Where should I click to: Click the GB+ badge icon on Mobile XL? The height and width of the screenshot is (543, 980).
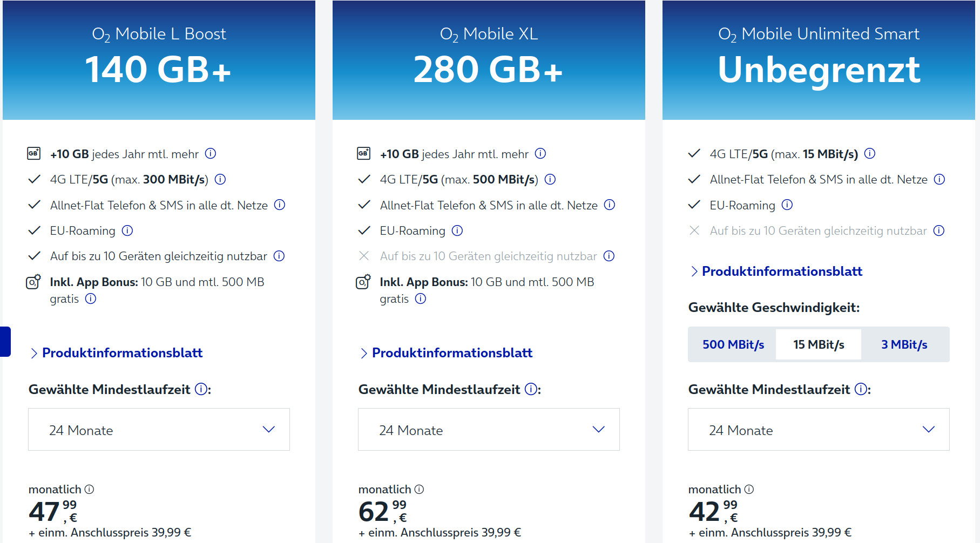pos(363,153)
